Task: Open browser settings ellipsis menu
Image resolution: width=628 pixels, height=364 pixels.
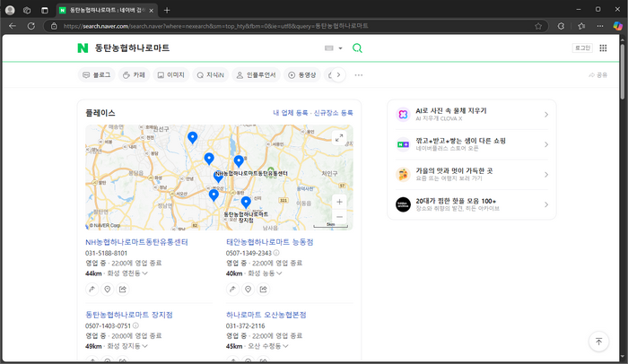Action: coord(600,26)
